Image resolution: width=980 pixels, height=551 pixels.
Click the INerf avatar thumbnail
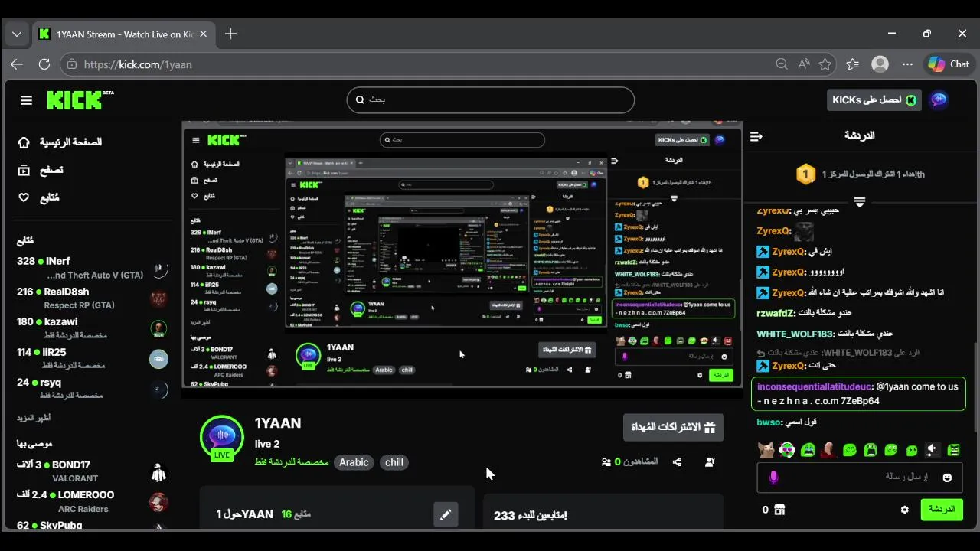coord(158,269)
